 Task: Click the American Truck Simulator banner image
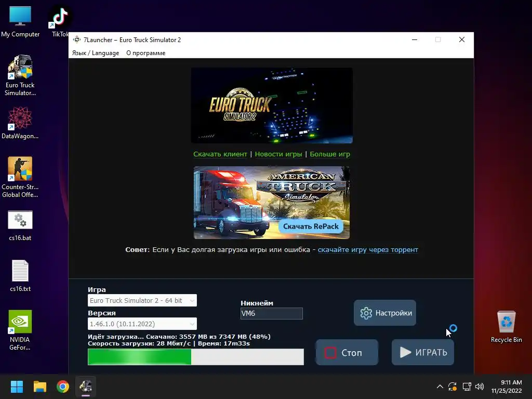coord(272,203)
